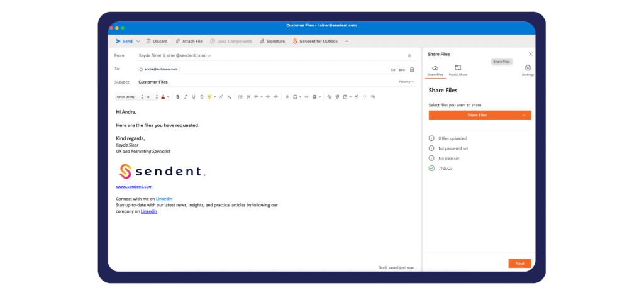The image size is (644, 295).
Task: Click the Discard trash icon
Action: point(148,41)
